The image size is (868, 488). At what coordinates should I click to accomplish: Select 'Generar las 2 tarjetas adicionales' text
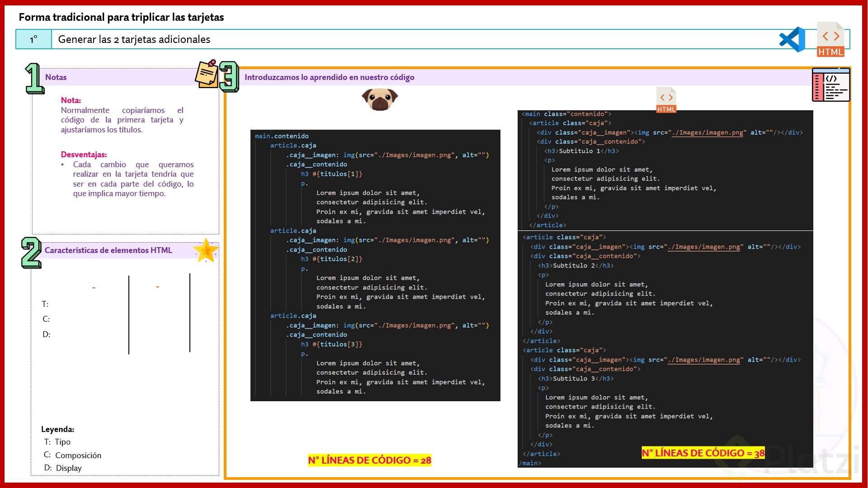point(134,39)
